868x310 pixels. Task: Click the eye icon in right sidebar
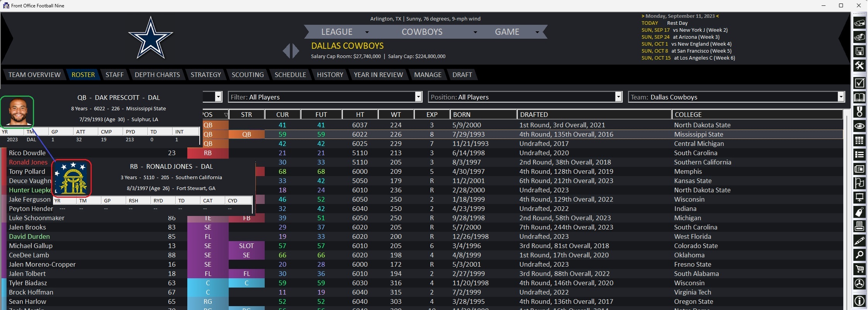tap(859, 126)
